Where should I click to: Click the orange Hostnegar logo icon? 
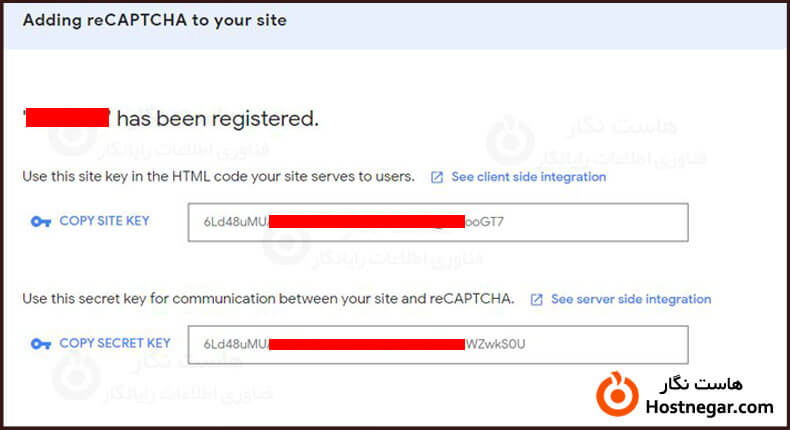coord(616,394)
